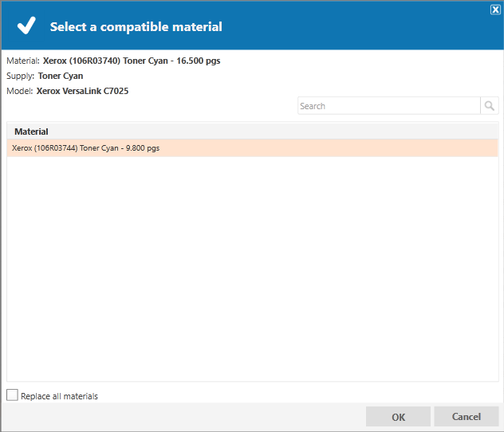The height and width of the screenshot is (432, 504).
Task: Select Xerox (106R03744) Toner Cyan row
Action: click(252, 148)
